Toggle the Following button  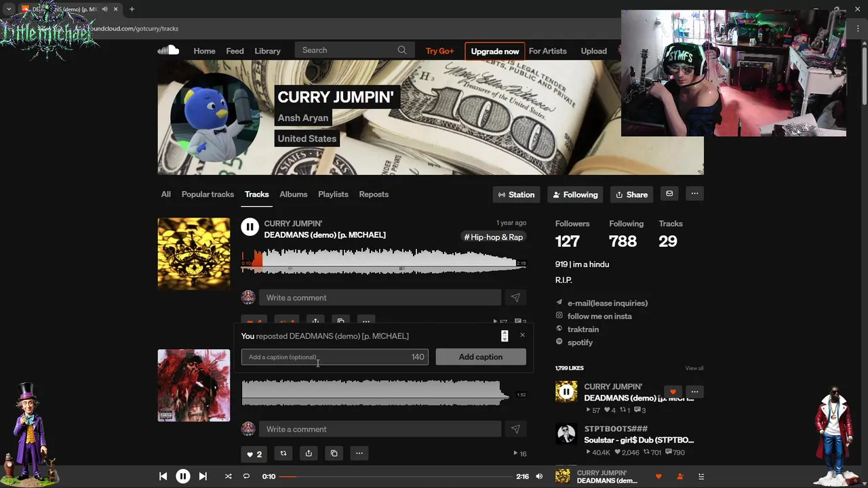575,195
